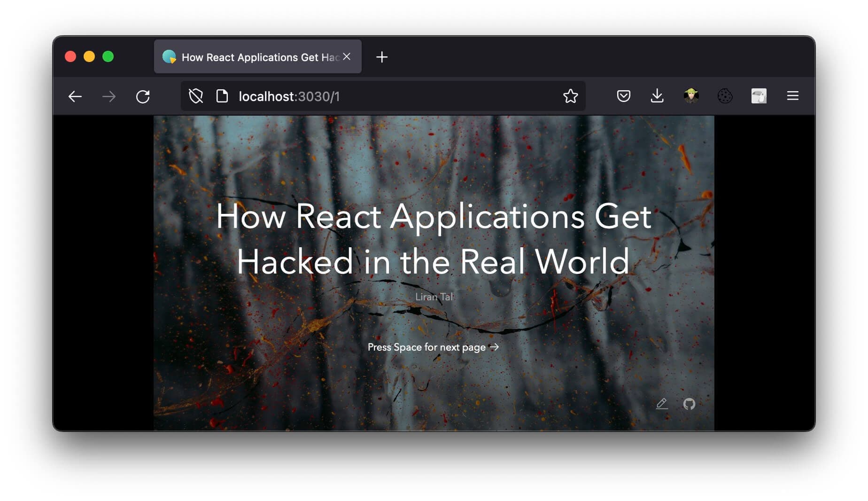Open the downloads panel

657,96
